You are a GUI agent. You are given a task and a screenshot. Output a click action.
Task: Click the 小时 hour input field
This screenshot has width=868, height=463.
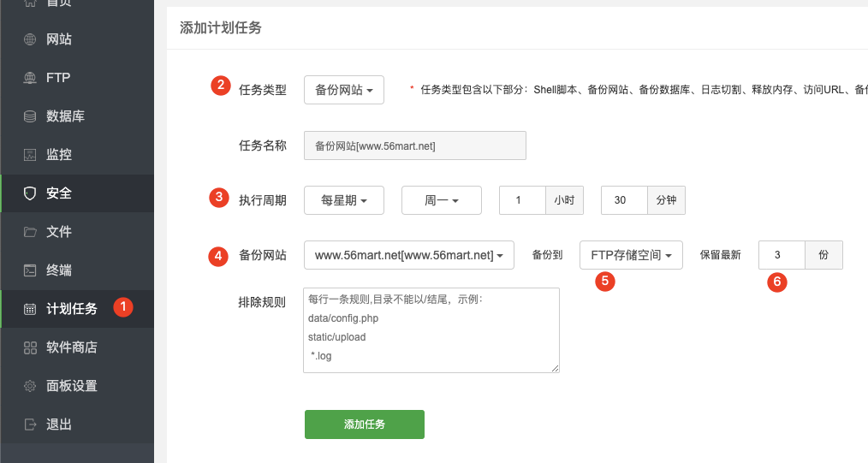pyautogui.click(x=522, y=200)
